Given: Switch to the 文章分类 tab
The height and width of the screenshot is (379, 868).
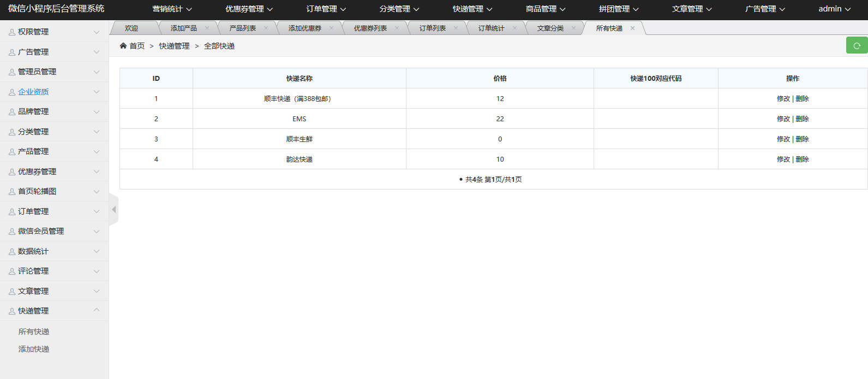Looking at the screenshot, I should point(550,28).
